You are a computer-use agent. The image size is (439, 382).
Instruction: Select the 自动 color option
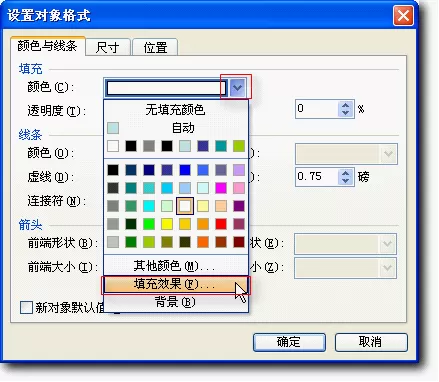175,128
